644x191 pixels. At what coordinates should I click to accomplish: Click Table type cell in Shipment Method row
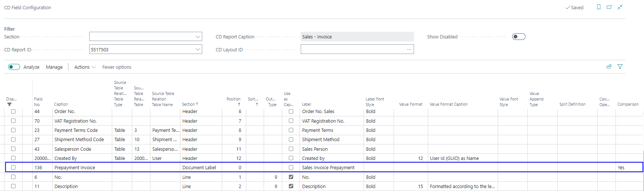coord(120,139)
